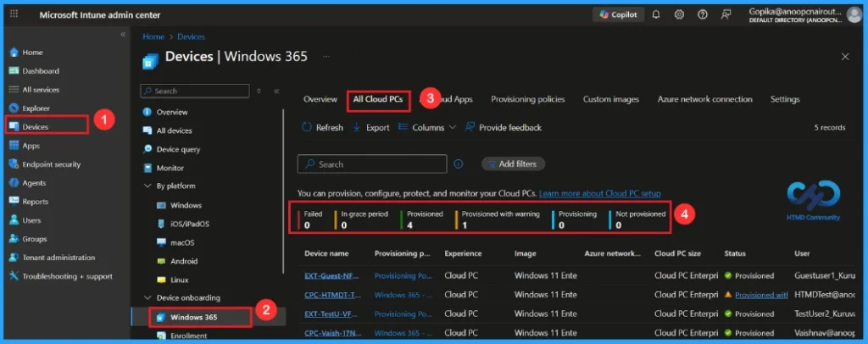Click the Devices breadcrumb link
868x344 pixels.
coord(191,36)
